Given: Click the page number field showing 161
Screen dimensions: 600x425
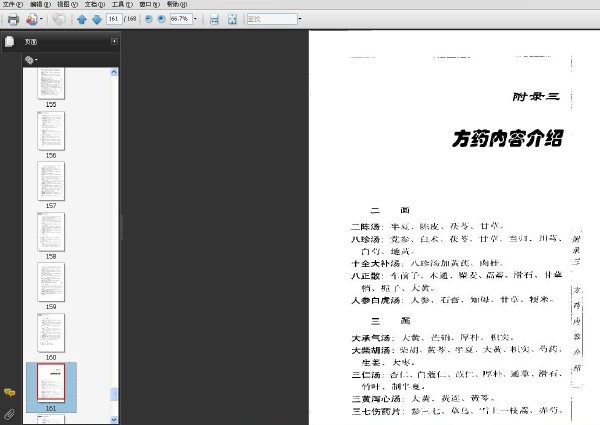Looking at the screenshot, I should [x=114, y=19].
